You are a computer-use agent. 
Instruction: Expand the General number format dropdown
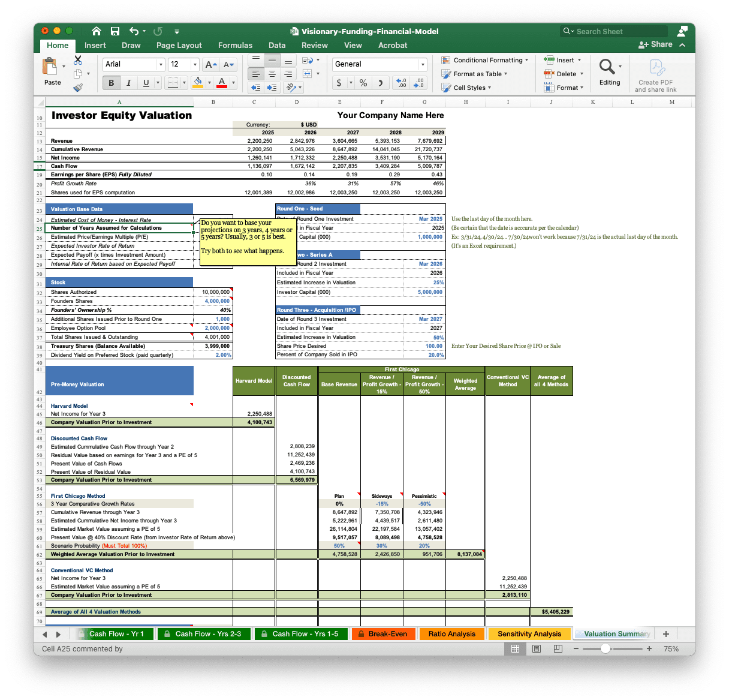coord(423,65)
